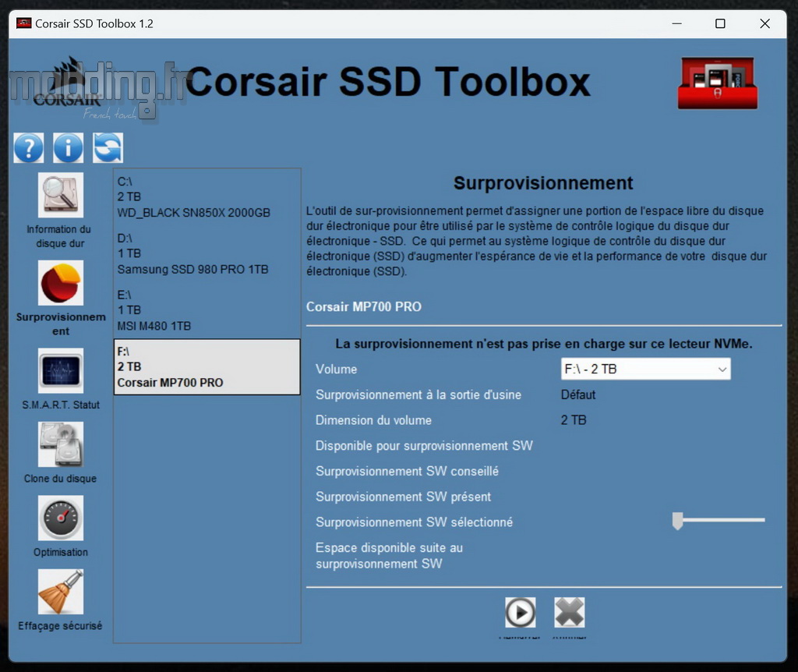Open Optimisation gauge tool
This screenshot has width=798, height=672.
pos(61,518)
